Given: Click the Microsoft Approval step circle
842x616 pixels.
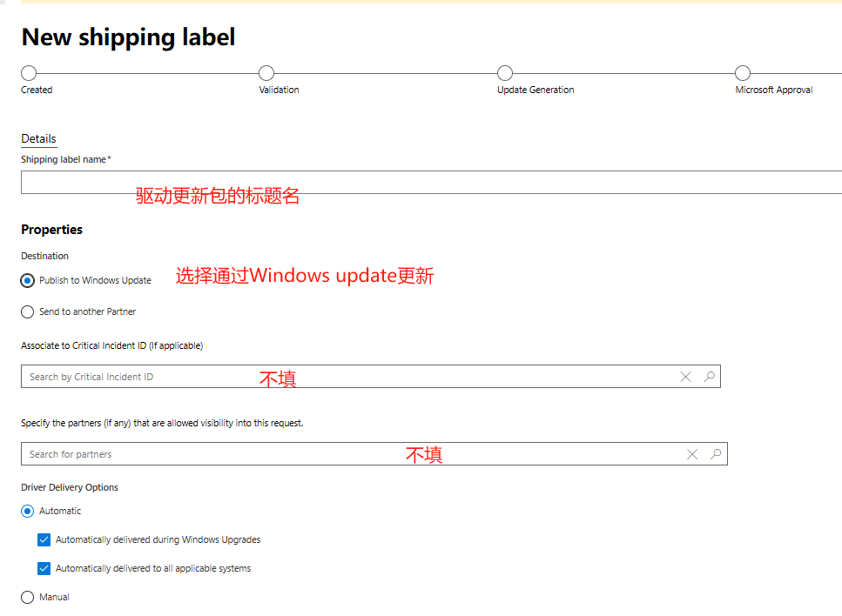Looking at the screenshot, I should [x=743, y=73].
